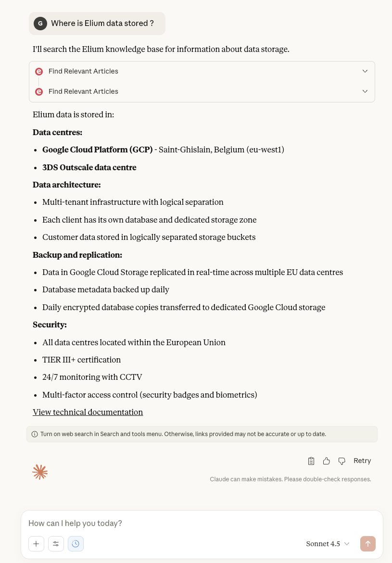Give thumbs down to the response
This screenshot has width=392, height=563.
pos(341,461)
